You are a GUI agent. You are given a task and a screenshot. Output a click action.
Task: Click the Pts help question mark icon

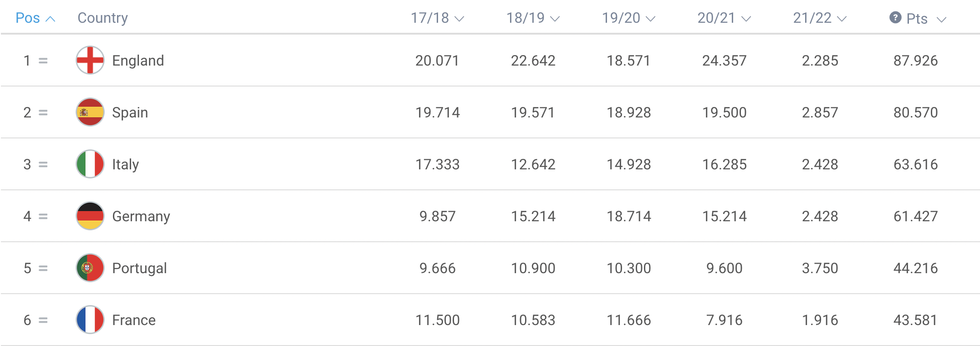pos(895,18)
